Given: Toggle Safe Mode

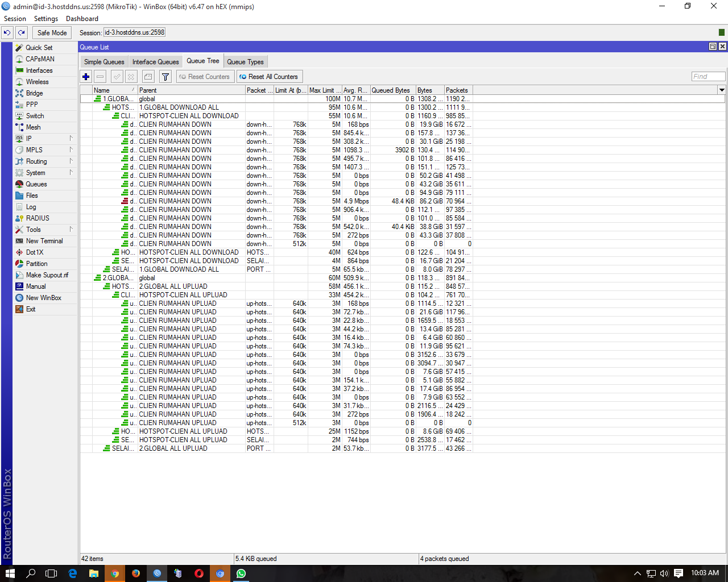Looking at the screenshot, I should (x=52, y=33).
